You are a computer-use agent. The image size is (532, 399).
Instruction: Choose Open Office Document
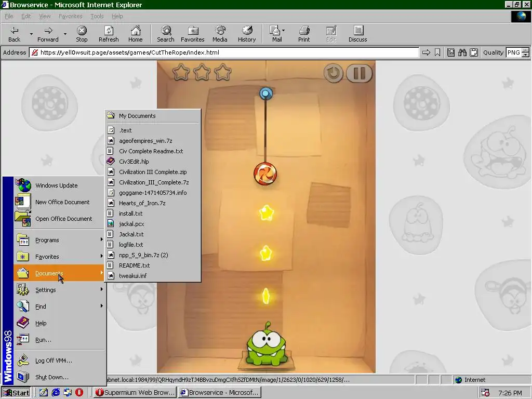[59, 219]
